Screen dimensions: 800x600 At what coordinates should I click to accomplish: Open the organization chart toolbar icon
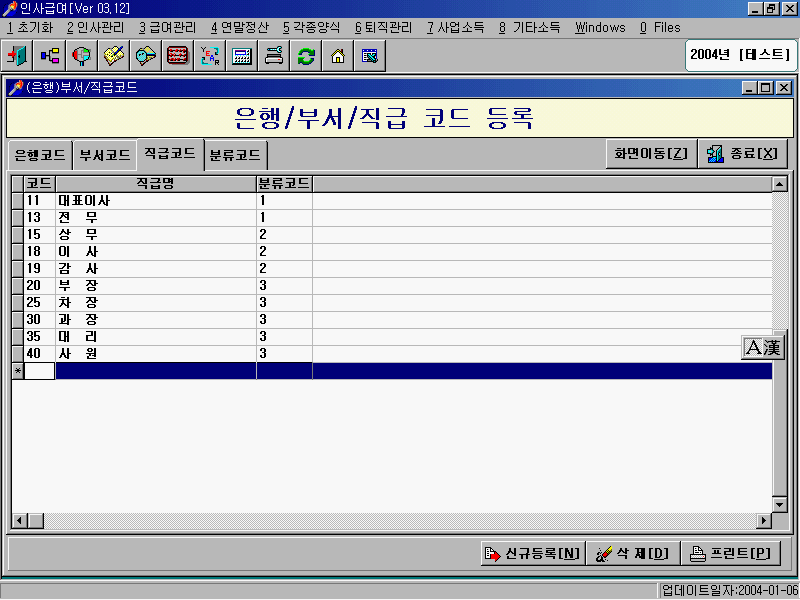pos(49,56)
